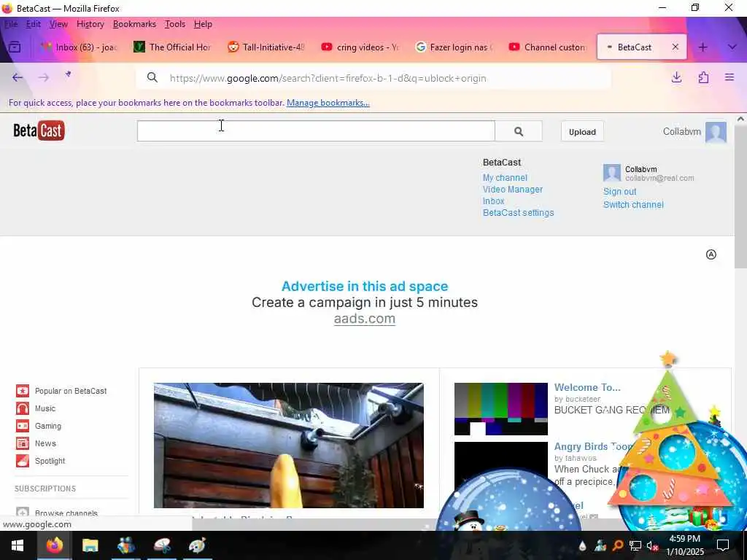Click the BetaCast search magnifier button
This screenshot has width=747, height=560.
(519, 131)
